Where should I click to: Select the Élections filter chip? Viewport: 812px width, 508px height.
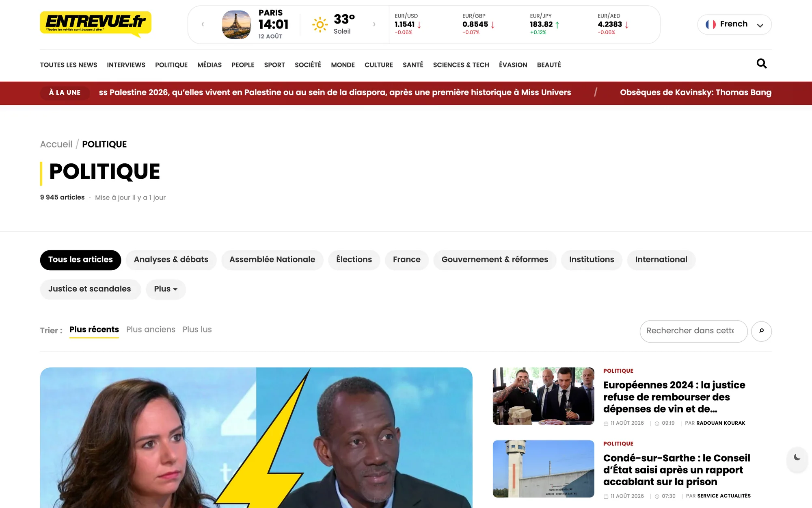click(354, 260)
